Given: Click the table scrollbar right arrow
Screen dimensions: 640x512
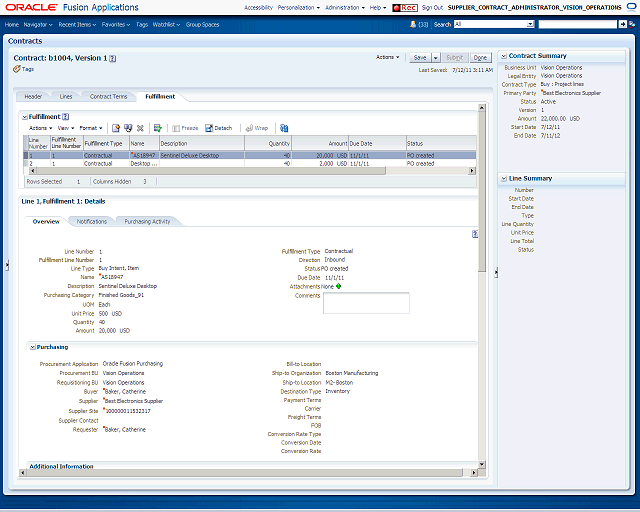Looking at the screenshot, I should tap(472, 171).
